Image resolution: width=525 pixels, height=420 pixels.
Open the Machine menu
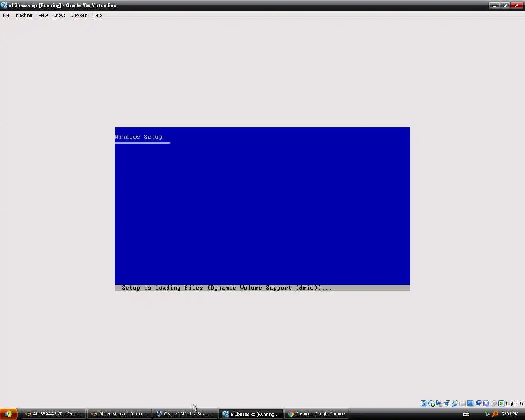(24, 15)
